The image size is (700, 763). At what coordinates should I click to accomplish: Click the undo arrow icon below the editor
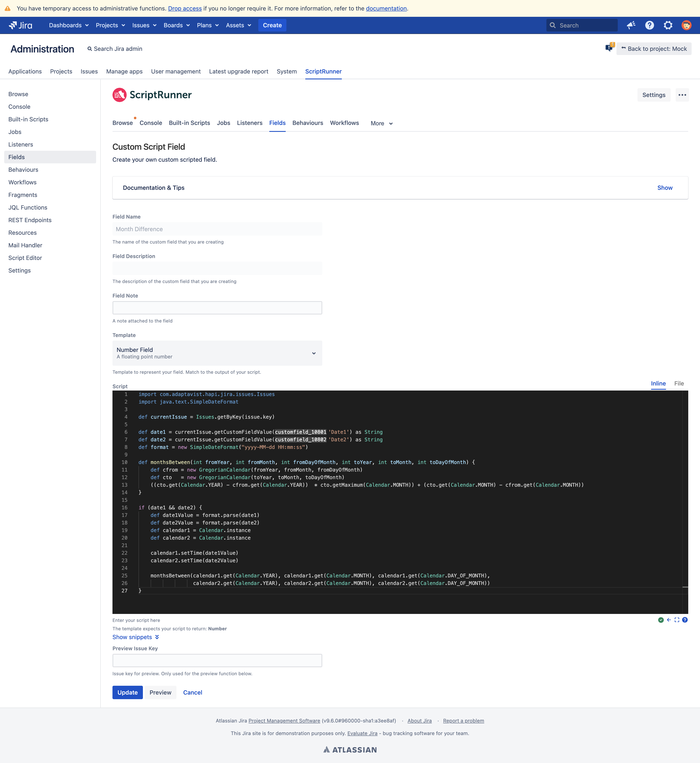(669, 620)
